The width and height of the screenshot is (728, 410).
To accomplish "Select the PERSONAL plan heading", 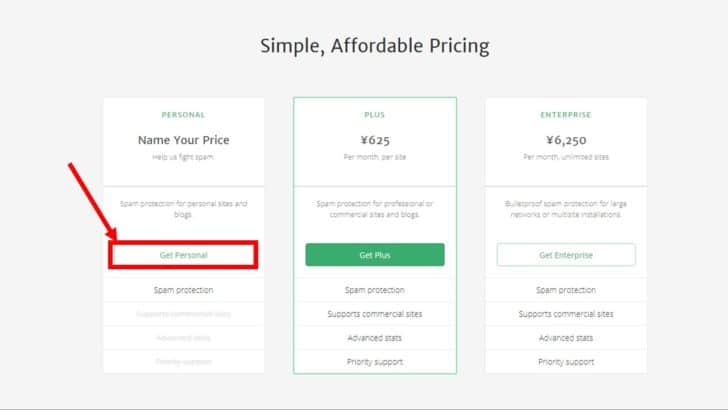I will click(183, 115).
